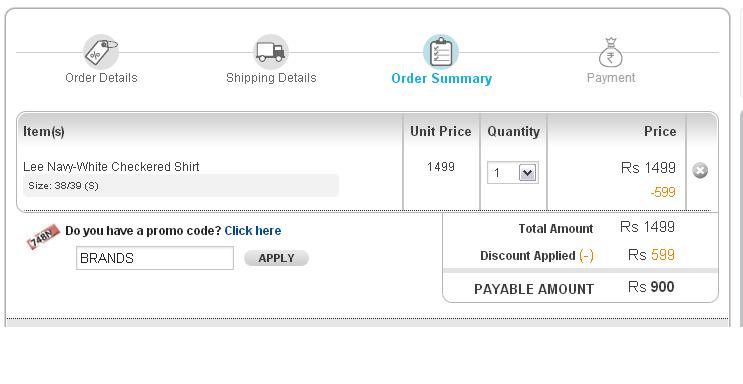Go to the Payment step label
This screenshot has width=743, height=384.
[x=611, y=78]
